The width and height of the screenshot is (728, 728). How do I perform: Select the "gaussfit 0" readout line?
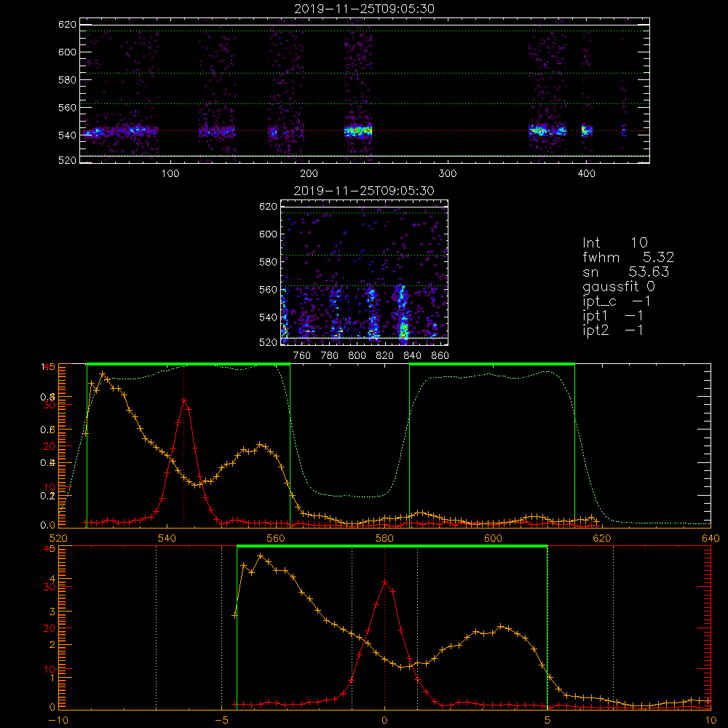[x=619, y=286]
